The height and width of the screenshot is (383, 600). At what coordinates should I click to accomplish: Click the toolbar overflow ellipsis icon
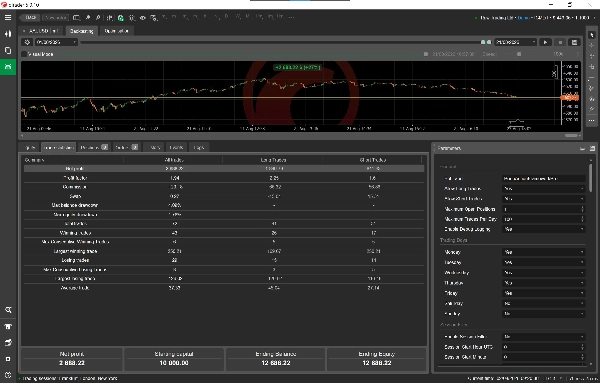coord(292,17)
